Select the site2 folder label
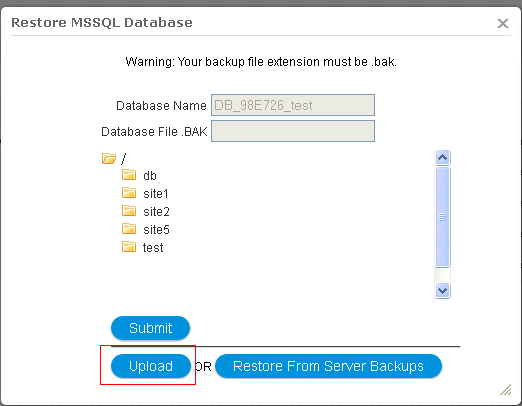522x406 pixels. [156, 212]
